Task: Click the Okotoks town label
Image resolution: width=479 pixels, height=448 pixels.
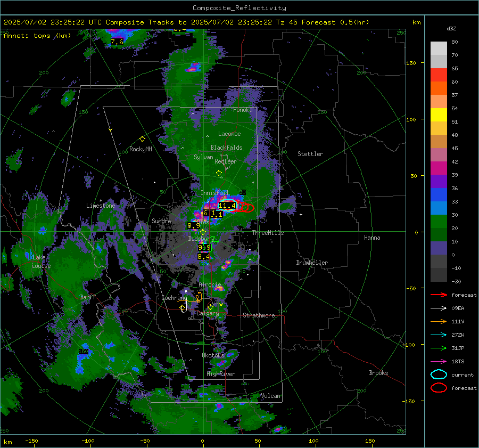Action: point(213,355)
